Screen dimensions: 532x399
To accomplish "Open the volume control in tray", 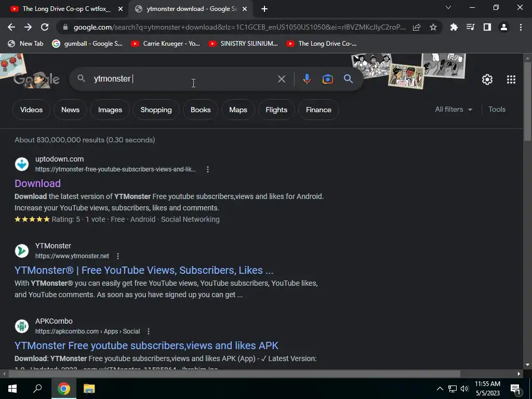I will coord(464,389).
